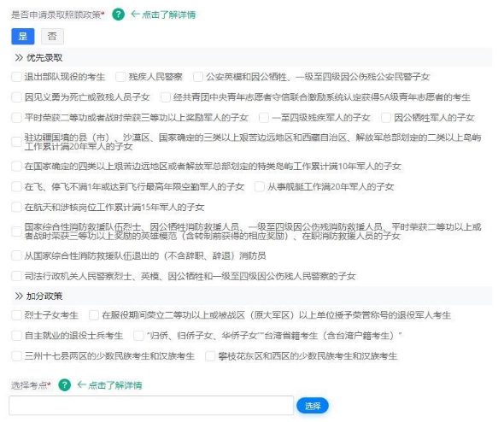Click the 选择考点 input field

[x=151, y=406]
